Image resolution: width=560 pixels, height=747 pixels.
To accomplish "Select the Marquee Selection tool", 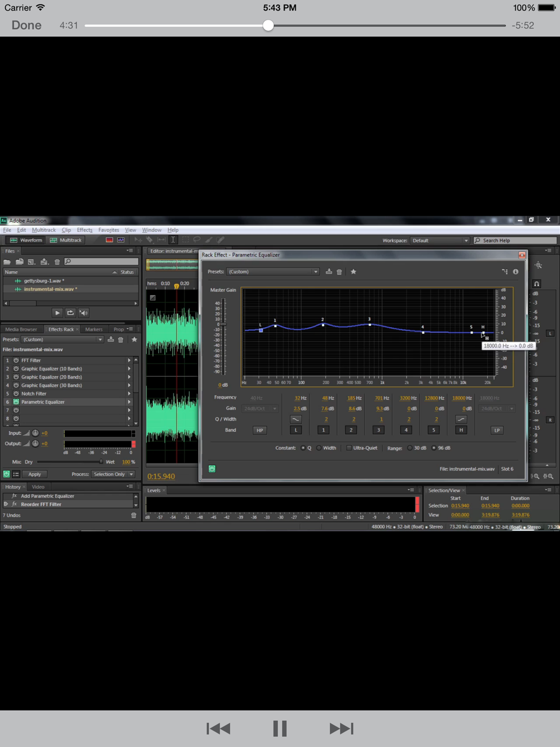I will [x=185, y=240].
